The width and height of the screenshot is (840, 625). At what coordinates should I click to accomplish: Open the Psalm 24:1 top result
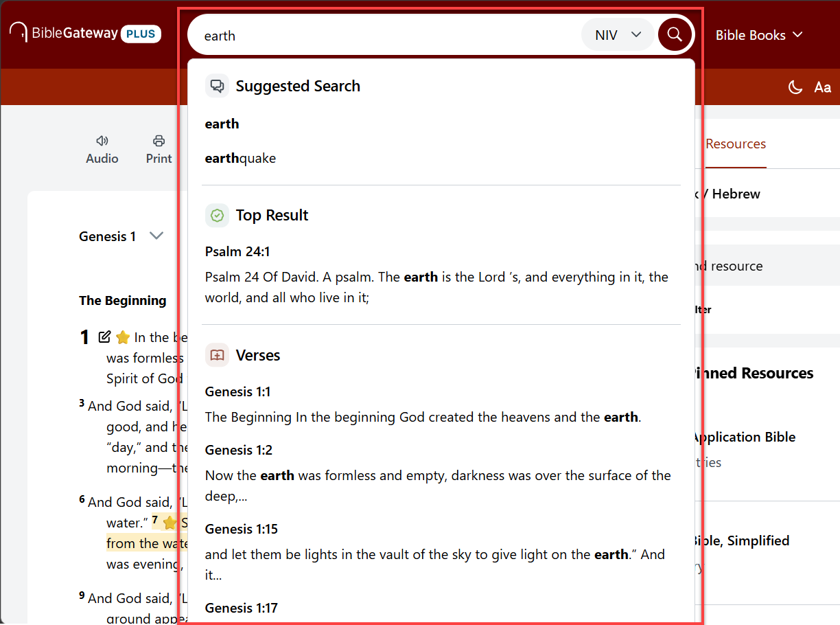click(x=441, y=275)
